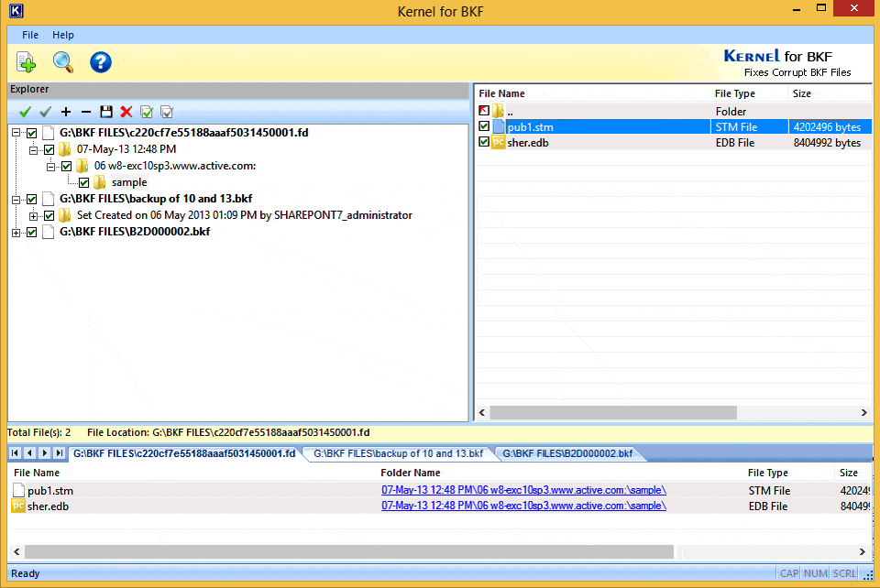
Task: Open help with the blue question mark icon
Action: tap(100, 62)
